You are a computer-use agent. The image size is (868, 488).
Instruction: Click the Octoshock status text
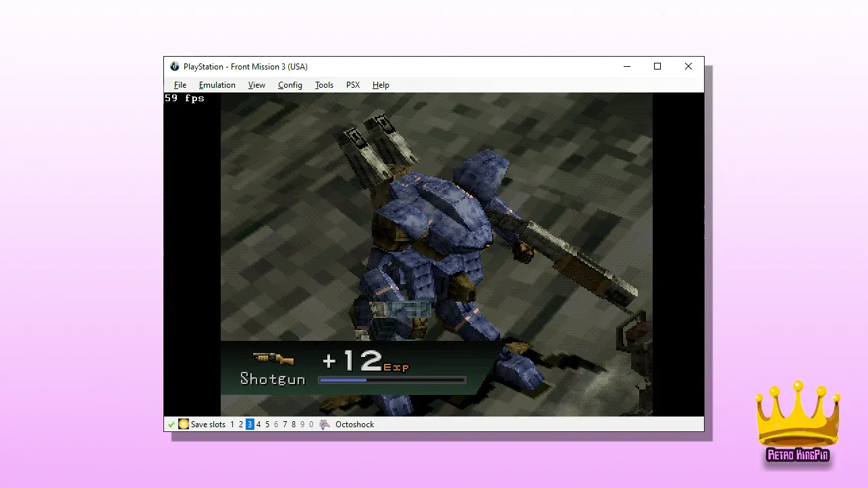(354, 425)
